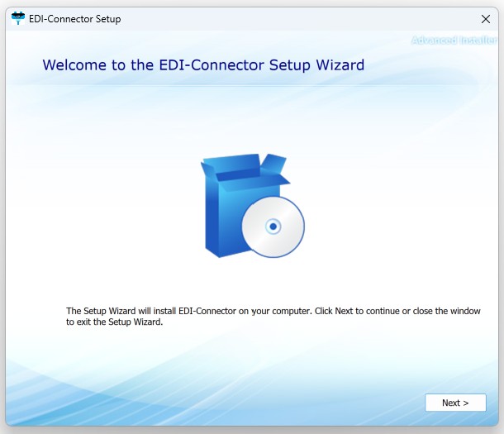Click empty title bar area beside the title

(x=289, y=18)
